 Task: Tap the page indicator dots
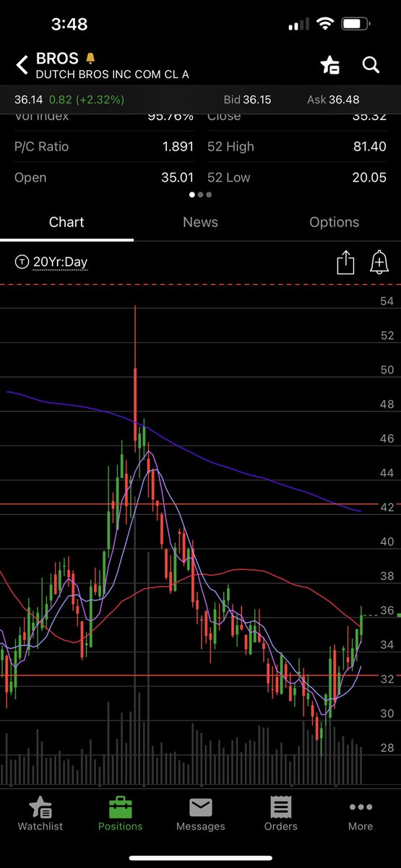[x=200, y=195]
